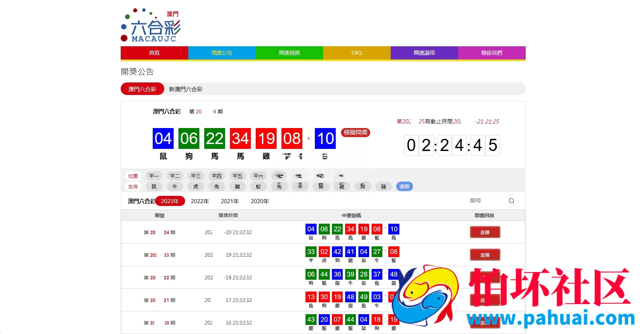Select the 澳門六合彩 tab

coord(142,89)
